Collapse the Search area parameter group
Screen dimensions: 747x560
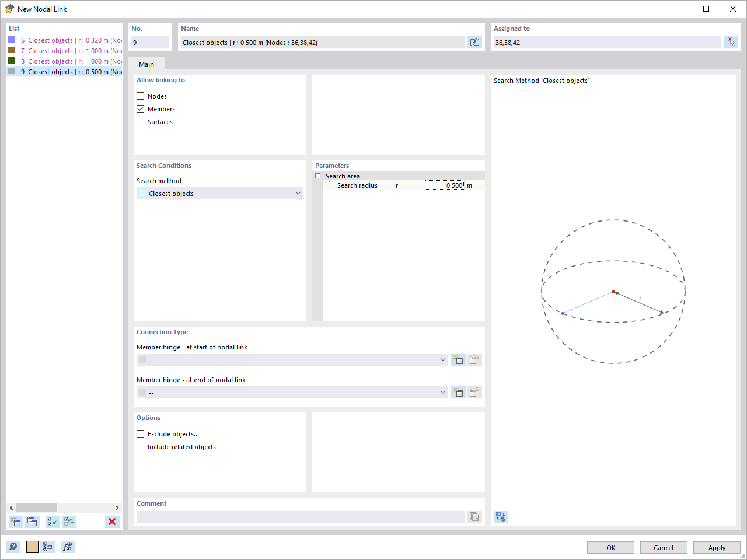tap(318, 176)
